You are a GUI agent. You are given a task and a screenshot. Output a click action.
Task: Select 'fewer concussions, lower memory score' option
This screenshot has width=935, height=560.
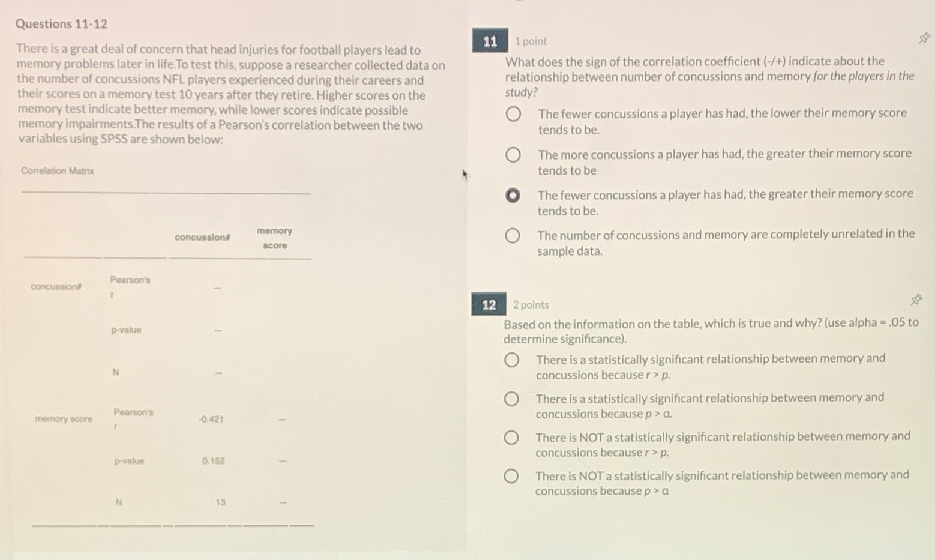513,114
